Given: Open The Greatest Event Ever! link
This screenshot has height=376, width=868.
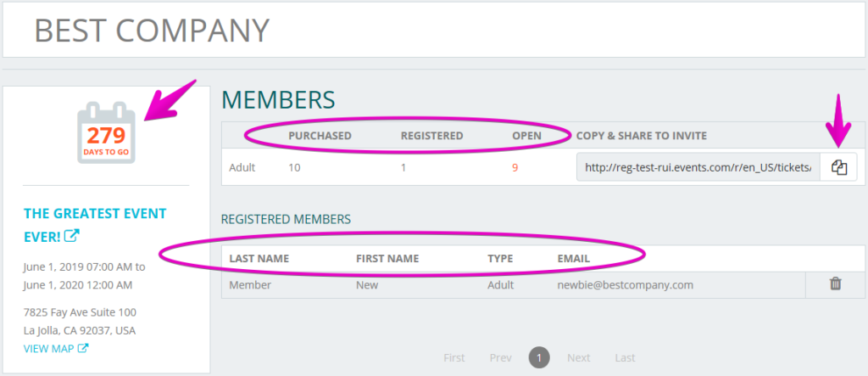Looking at the screenshot, I should [x=95, y=225].
